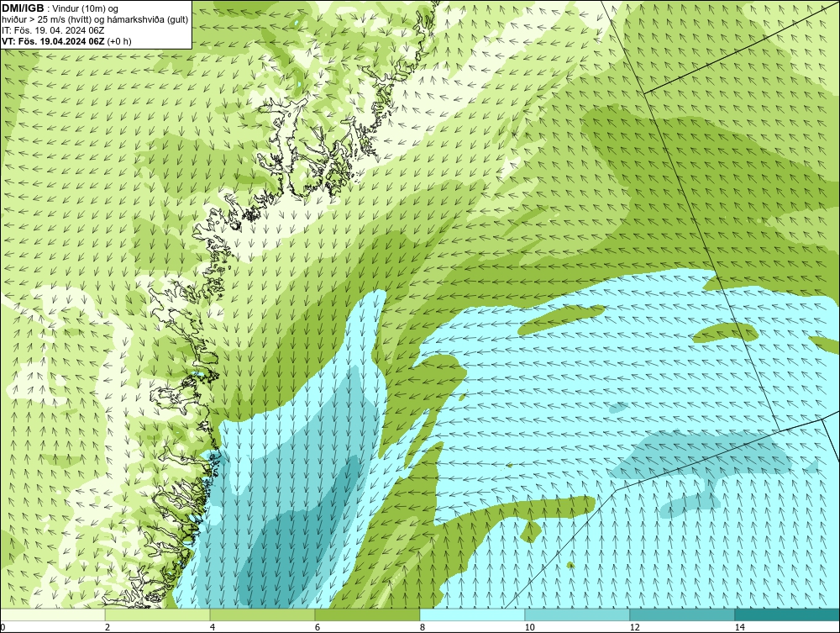
Task: Click the 'Vindur (10m) og' heading text
Action: pyautogui.click(x=87, y=9)
